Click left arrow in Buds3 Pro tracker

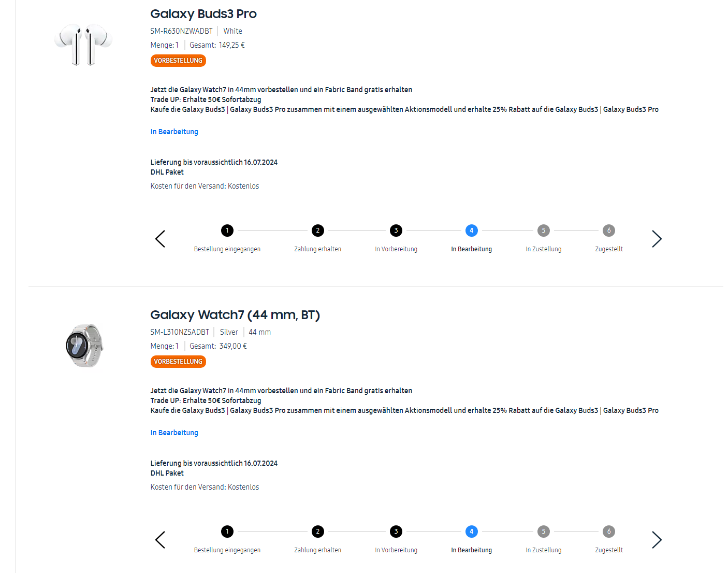(160, 239)
